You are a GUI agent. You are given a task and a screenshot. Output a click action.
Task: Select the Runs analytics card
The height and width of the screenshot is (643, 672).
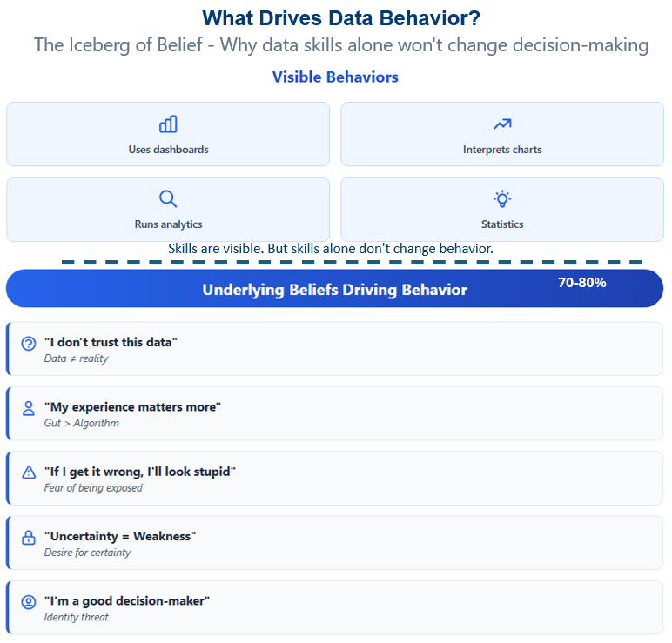168,210
